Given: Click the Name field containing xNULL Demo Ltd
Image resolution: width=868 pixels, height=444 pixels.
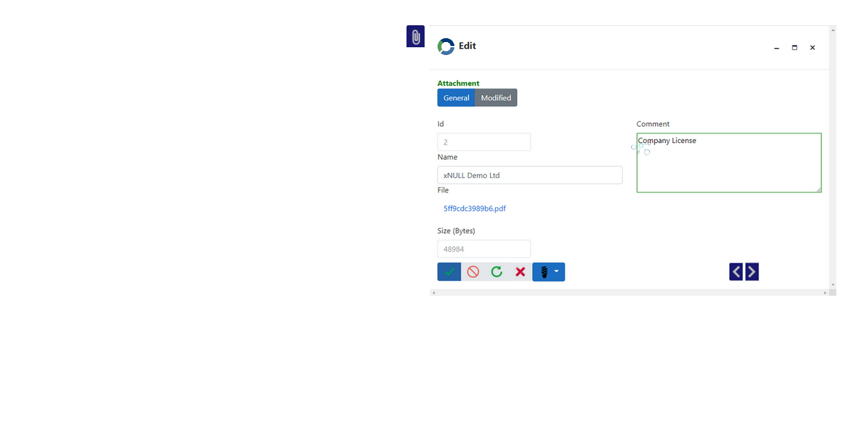Looking at the screenshot, I should pos(529,175).
